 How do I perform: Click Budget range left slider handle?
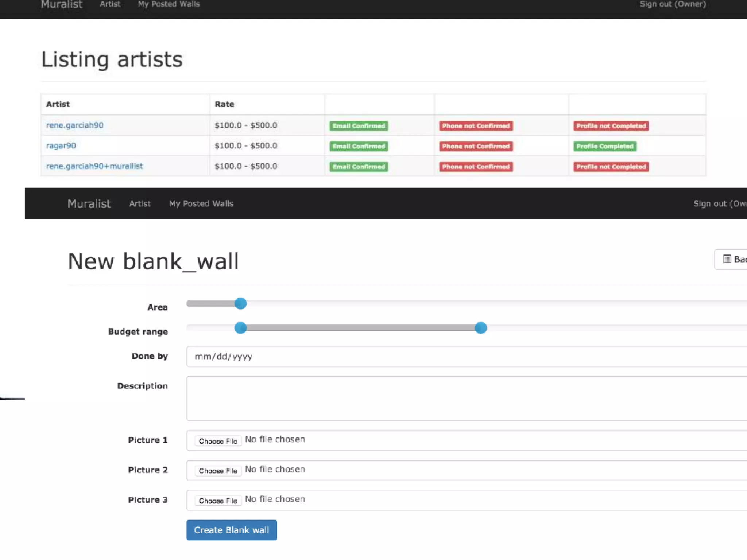tap(240, 328)
